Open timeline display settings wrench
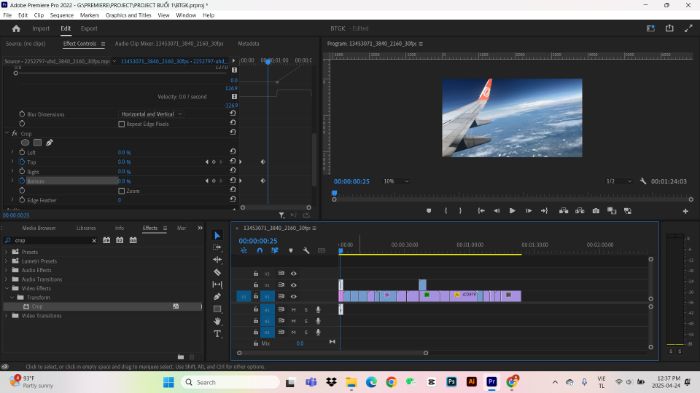Screen dimensions: 700x393 pyautogui.click(x=306, y=251)
